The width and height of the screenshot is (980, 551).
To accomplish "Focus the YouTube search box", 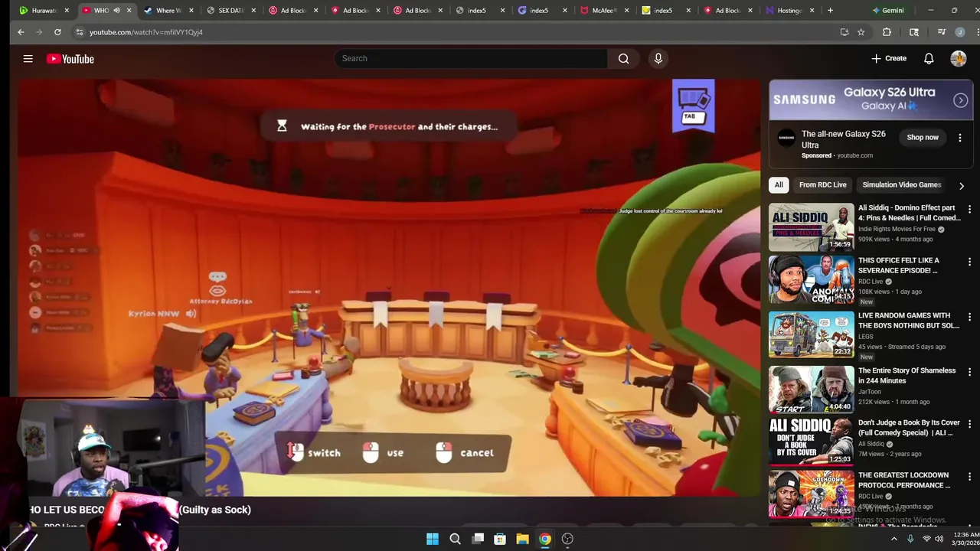I will tap(471, 58).
